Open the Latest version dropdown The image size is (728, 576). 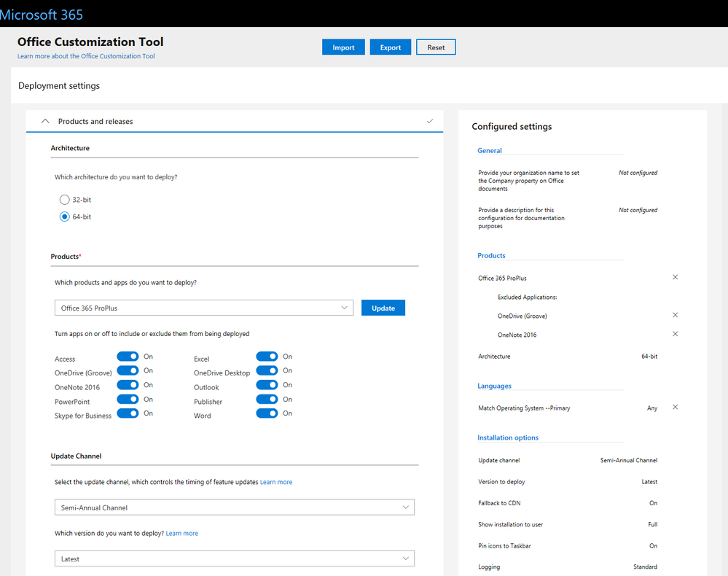pos(235,559)
